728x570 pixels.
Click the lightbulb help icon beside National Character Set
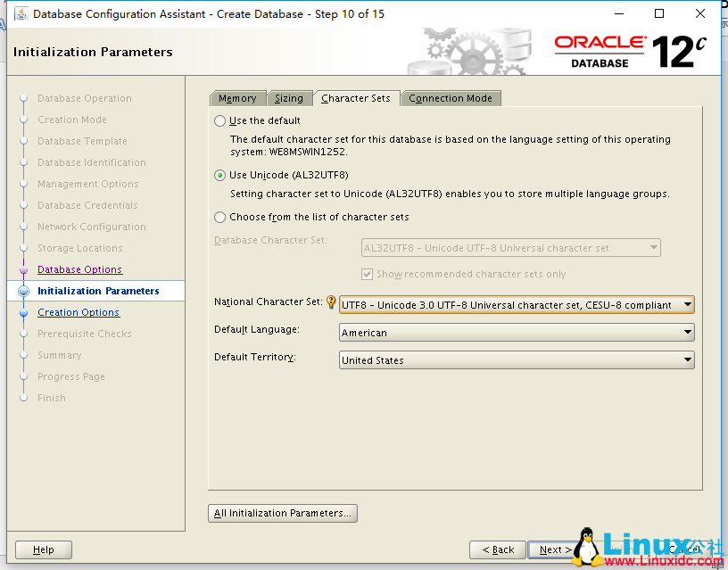pos(331,302)
